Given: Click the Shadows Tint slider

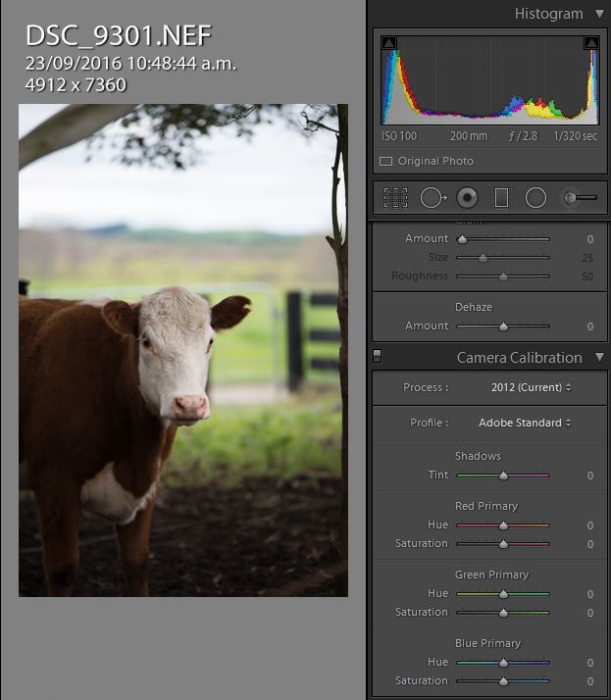Looking at the screenshot, I should point(503,475).
